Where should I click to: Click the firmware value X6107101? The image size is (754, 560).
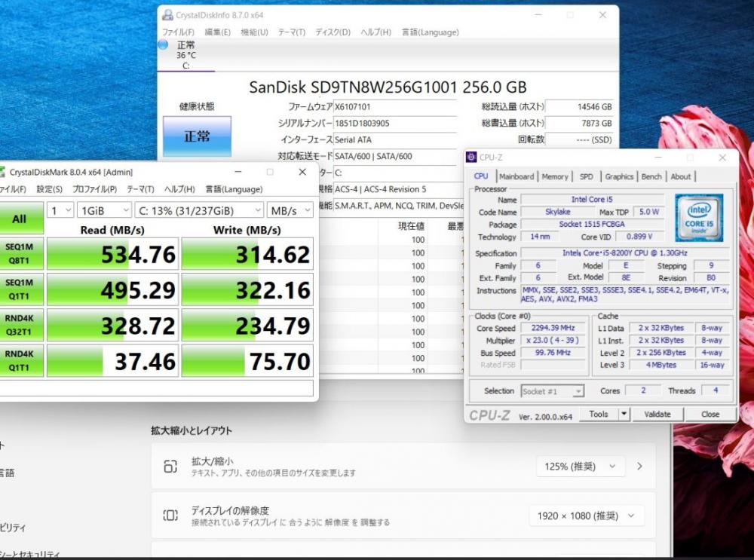tap(352, 107)
